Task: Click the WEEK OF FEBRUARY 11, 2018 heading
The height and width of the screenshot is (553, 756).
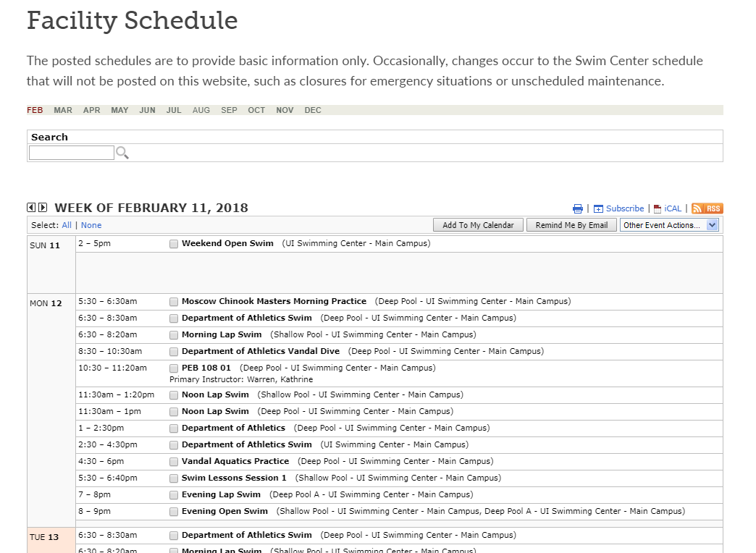Action: tap(151, 208)
